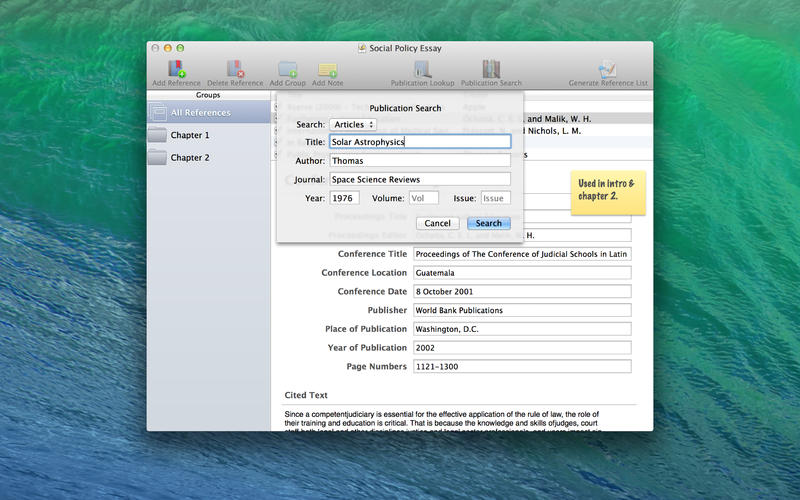
Task: Click the Title field containing Solar Astrophysics
Action: point(419,142)
